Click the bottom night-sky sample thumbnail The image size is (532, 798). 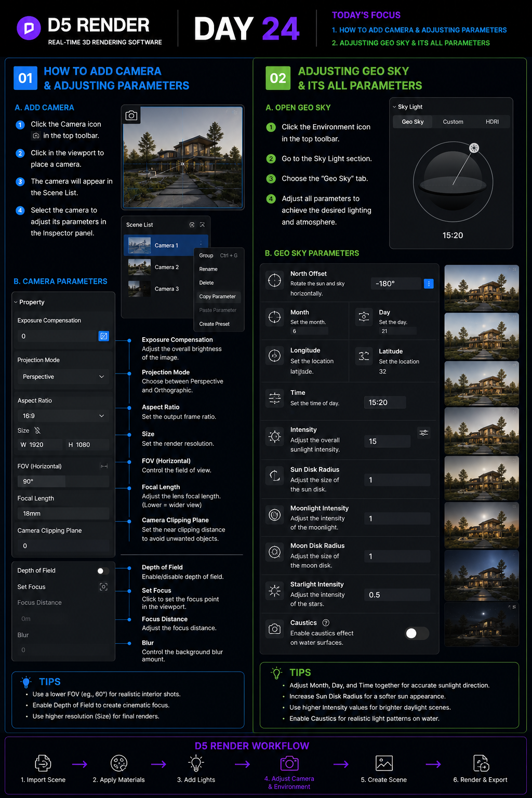click(482, 624)
